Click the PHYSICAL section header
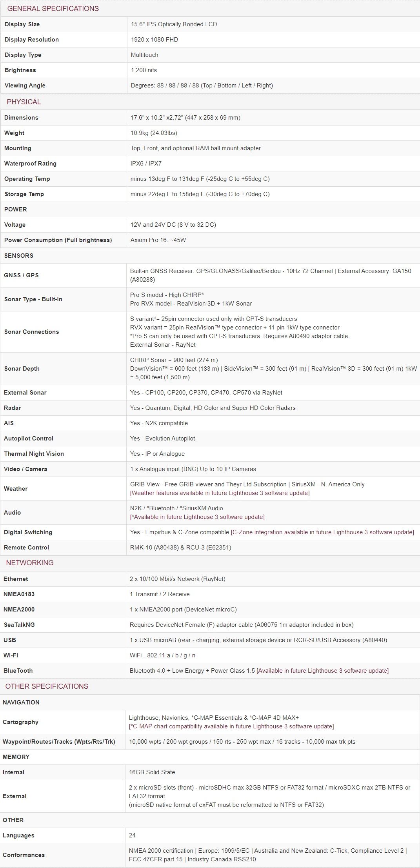420x868 pixels. pyautogui.click(x=24, y=102)
